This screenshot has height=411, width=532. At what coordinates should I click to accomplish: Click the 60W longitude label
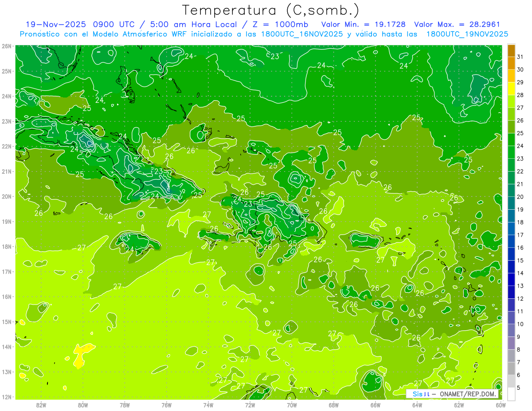point(501,404)
